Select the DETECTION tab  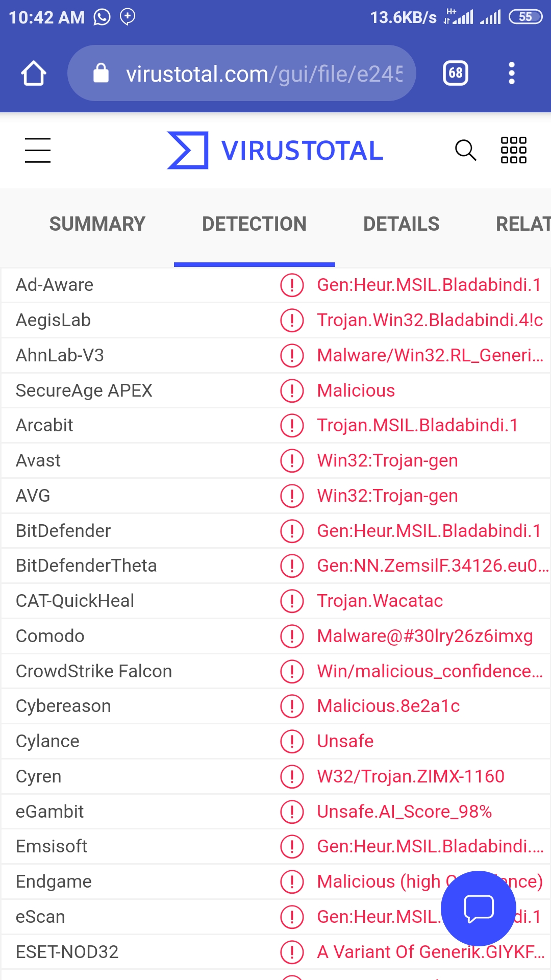click(254, 224)
